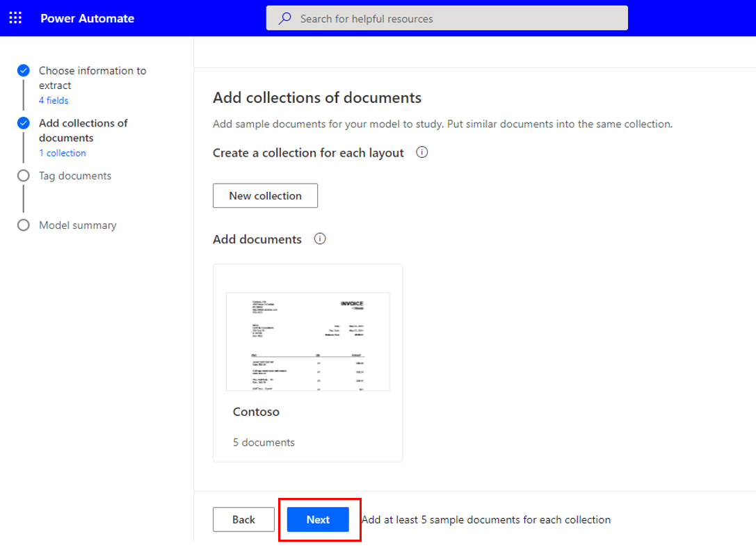This screenshot has height=548, width=756.
Task: Go Back to the previous step
Action: [243, 519]
